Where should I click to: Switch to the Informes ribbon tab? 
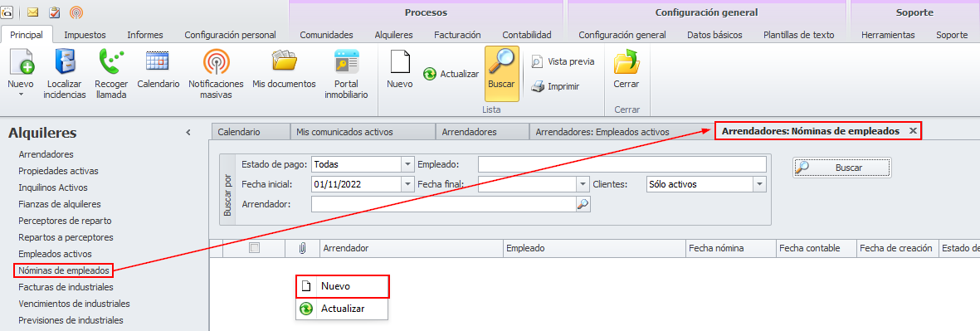click(x=145, y=35)
